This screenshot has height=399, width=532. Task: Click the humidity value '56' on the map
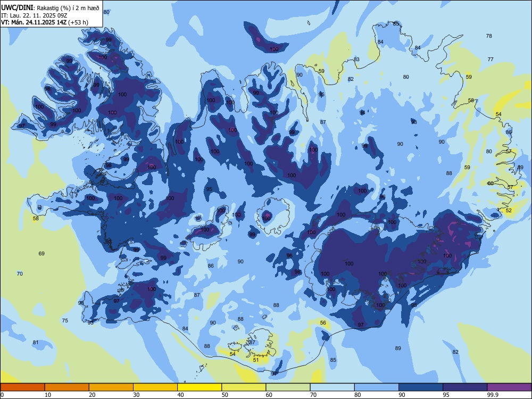point(323,323)
